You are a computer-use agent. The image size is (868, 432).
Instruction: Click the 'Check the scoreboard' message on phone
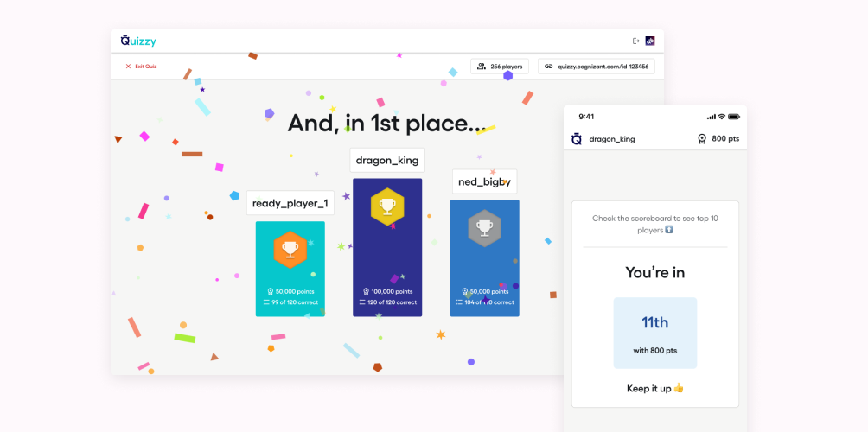tap(655, 224)
